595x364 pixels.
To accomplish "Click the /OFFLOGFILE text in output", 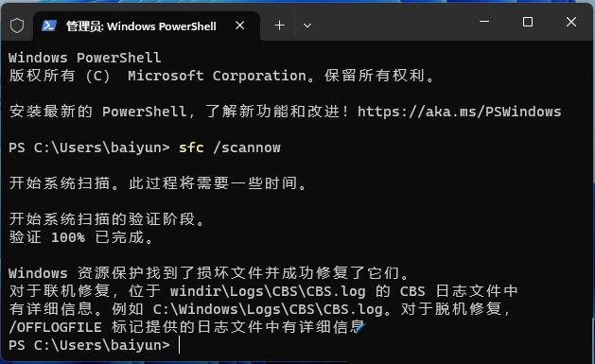I will click(56, 327).
